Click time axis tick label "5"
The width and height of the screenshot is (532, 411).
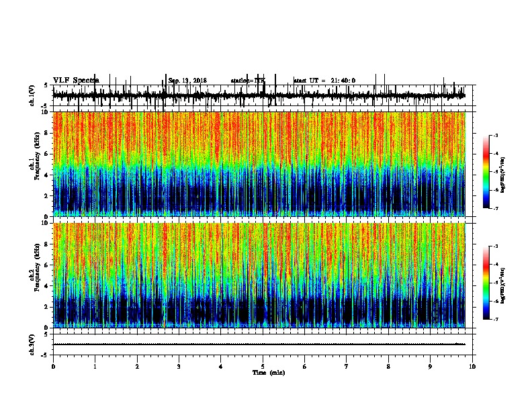263,367
